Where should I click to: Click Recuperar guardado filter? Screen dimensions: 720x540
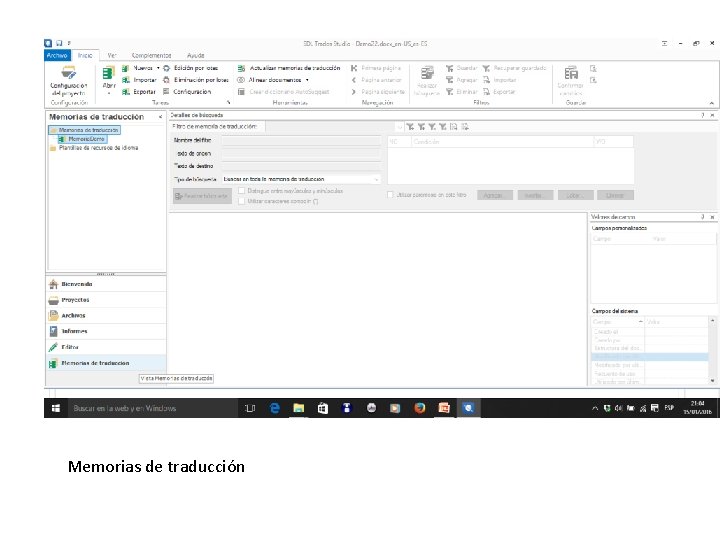click(x=514, y=68)
